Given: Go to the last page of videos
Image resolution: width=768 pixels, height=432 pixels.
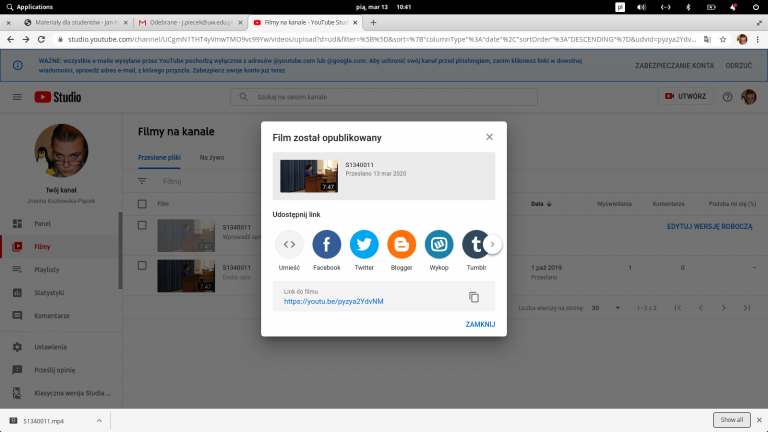Looking at the screenshot, I should click(746, 308).
